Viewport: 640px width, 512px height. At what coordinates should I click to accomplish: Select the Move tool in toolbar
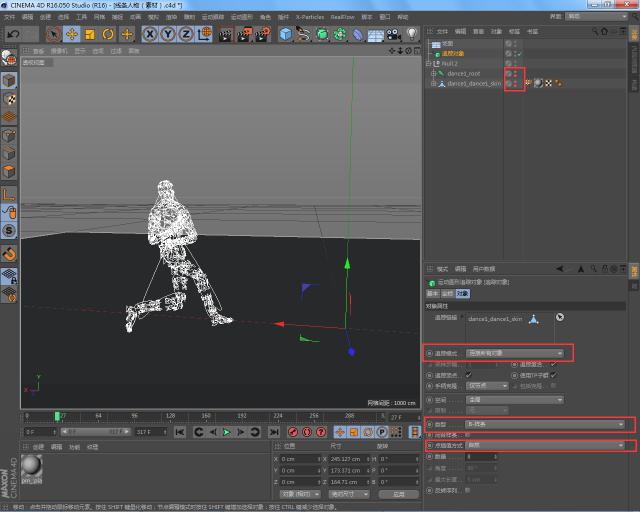[72, 34]
